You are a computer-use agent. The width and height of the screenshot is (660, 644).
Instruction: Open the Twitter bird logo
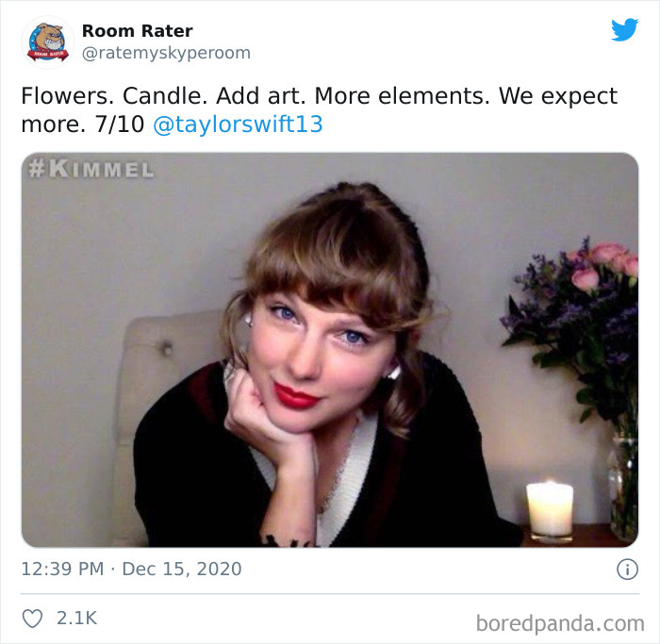[x=624, y=29]
